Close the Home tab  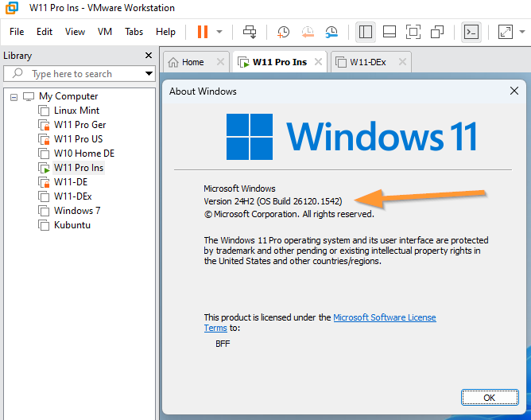tap(220, 62)
